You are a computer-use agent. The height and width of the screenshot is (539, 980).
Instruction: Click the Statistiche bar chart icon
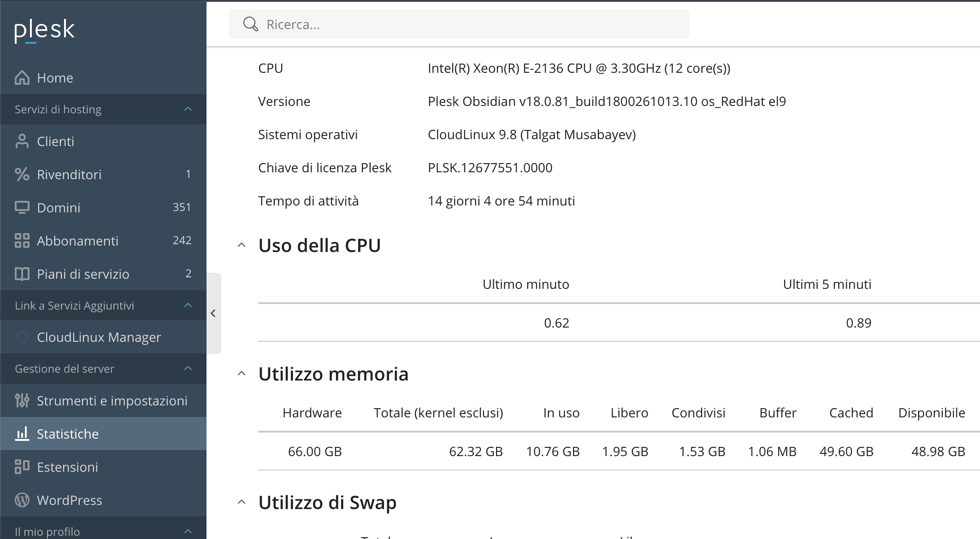coord(22,434)
